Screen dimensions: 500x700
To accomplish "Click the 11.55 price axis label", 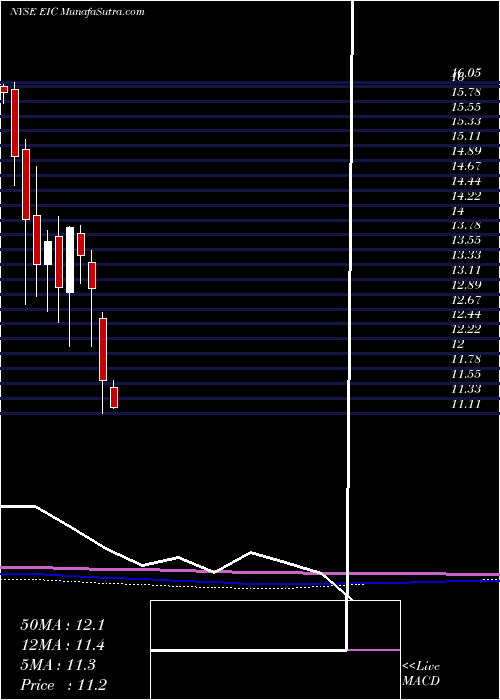I will pyautogui.click(x=466, y=374).
